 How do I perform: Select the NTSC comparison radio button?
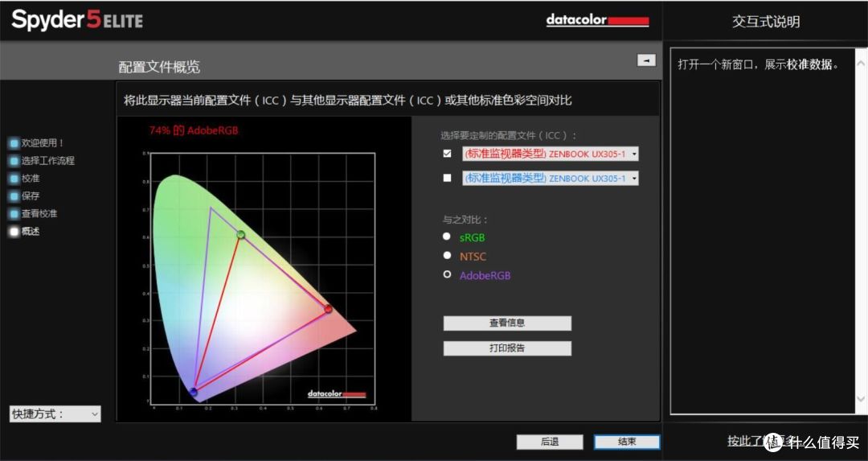pyautogui.click(x=447, y=255)
